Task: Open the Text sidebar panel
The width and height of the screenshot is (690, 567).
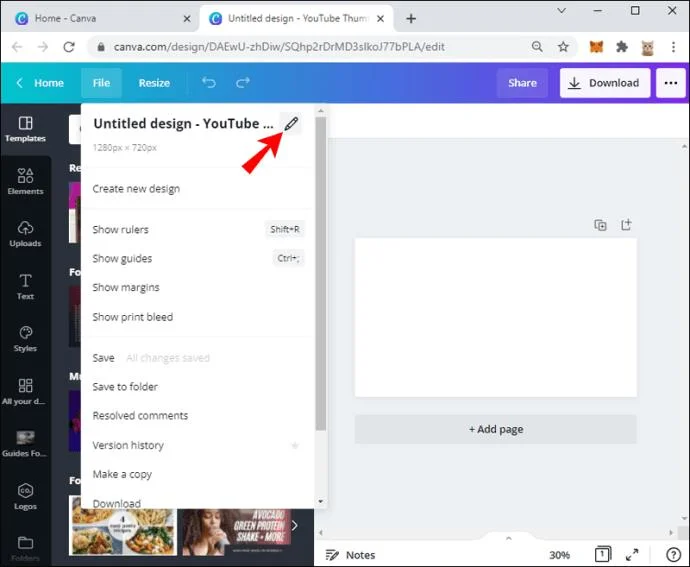Action: [x=25, y=287]
